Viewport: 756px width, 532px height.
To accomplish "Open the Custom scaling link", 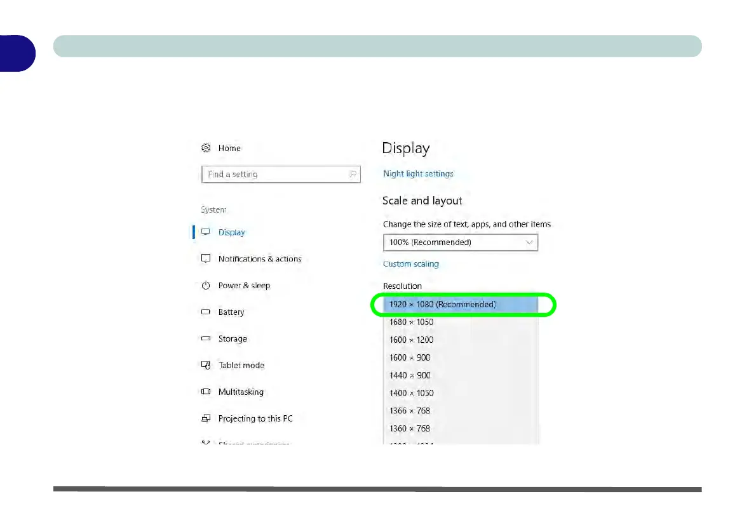I will (411, 264).
